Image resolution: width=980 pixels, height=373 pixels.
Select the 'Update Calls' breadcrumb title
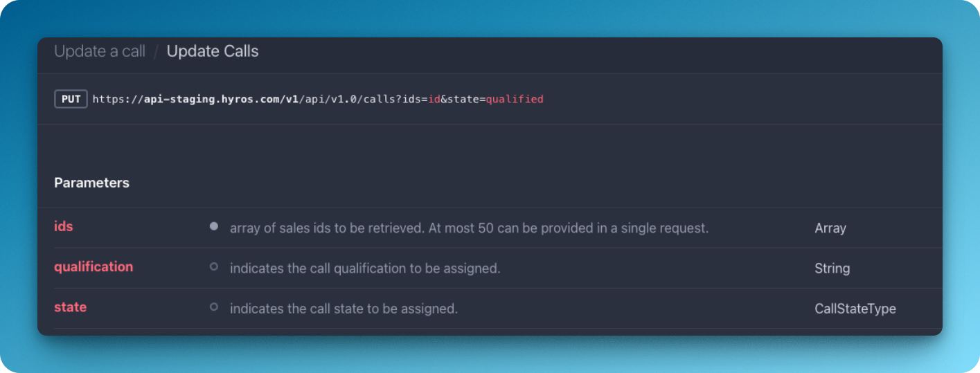click(x=213, y=51)
